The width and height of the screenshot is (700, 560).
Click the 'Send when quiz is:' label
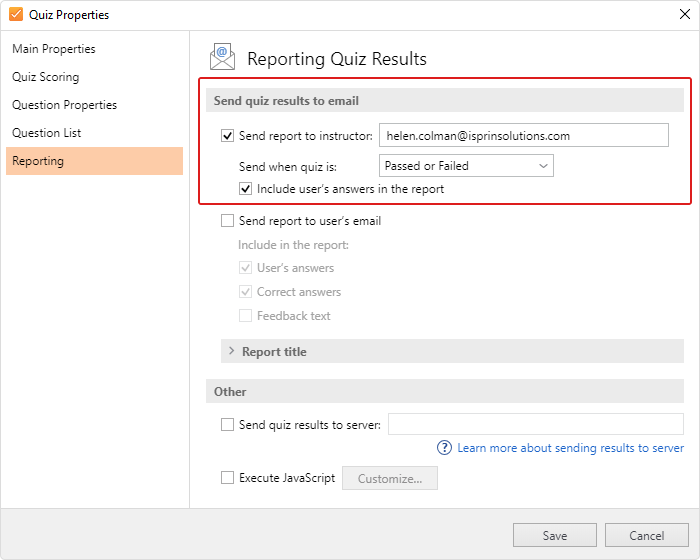pyautogui.click(x=288, y=167)
